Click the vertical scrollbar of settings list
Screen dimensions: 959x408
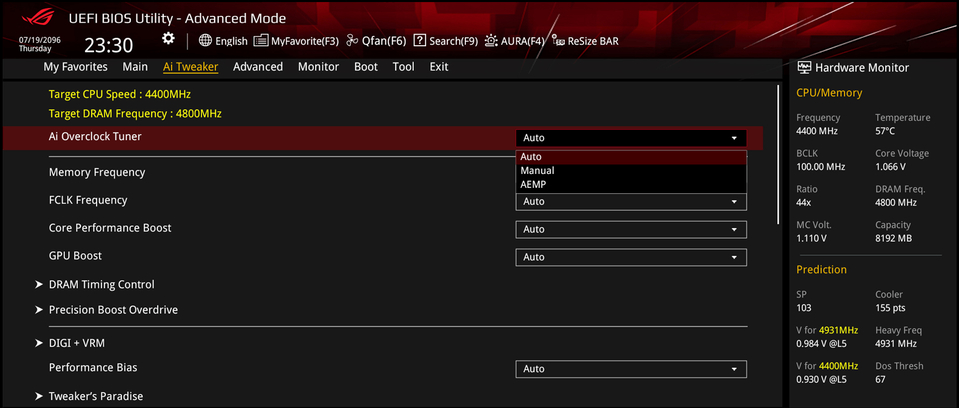[x=778, y=150]
